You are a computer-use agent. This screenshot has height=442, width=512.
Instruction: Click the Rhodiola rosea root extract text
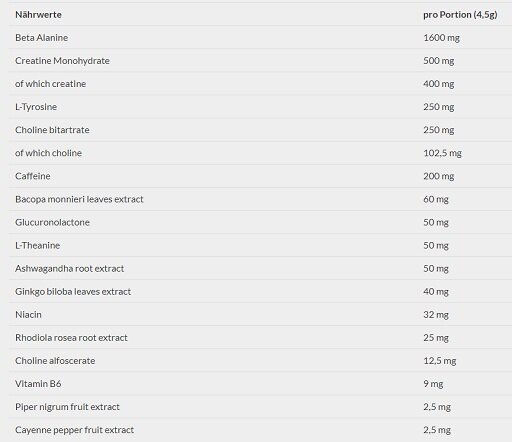(71, 338)
